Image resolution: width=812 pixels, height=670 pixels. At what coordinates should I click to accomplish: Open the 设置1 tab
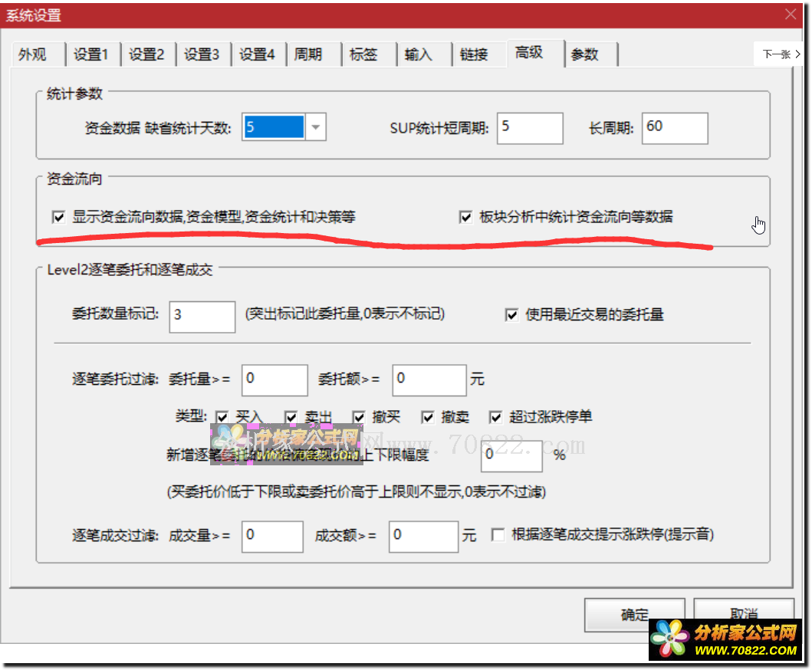[x=94, y=54]
